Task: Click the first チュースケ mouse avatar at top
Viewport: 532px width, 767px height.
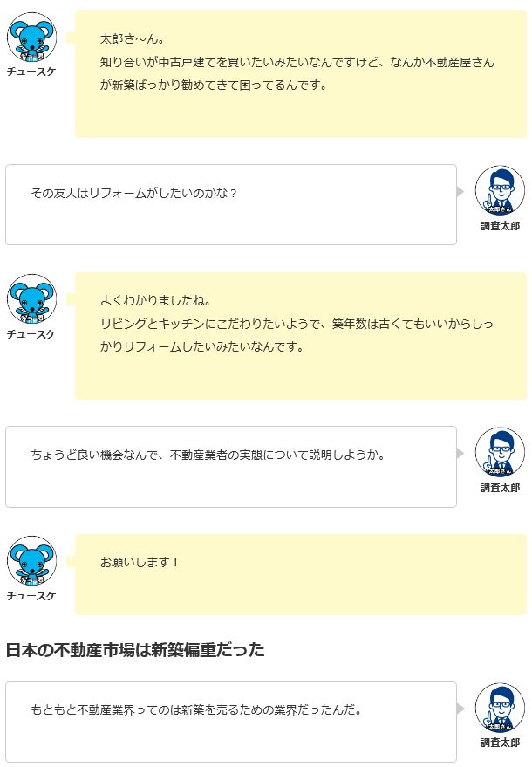Action: click(x=31, y=38)
